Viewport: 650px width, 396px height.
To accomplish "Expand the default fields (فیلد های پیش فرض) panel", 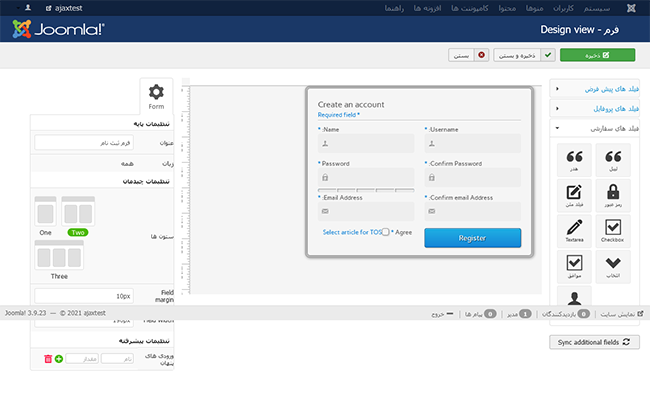I will pos(594,89).
